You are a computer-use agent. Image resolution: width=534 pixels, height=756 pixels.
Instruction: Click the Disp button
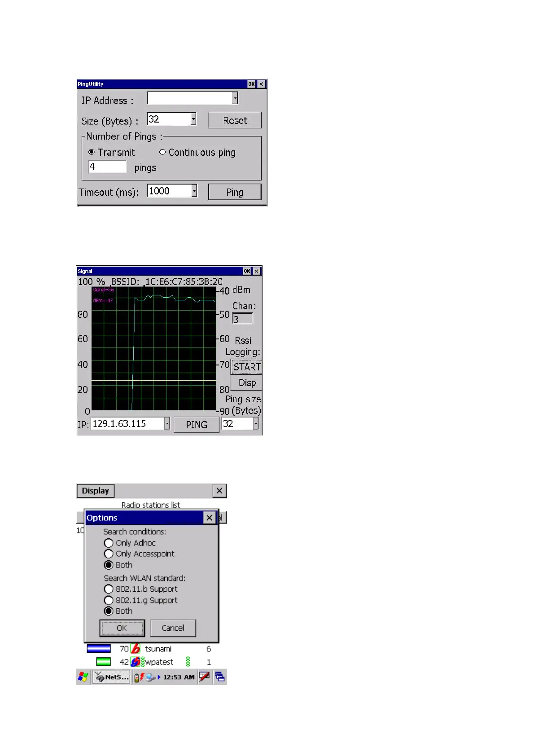click(x=246, y=383)
